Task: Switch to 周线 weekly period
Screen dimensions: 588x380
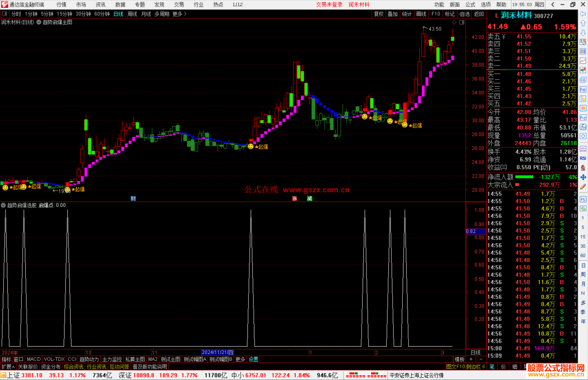Action: pos(132,14)
